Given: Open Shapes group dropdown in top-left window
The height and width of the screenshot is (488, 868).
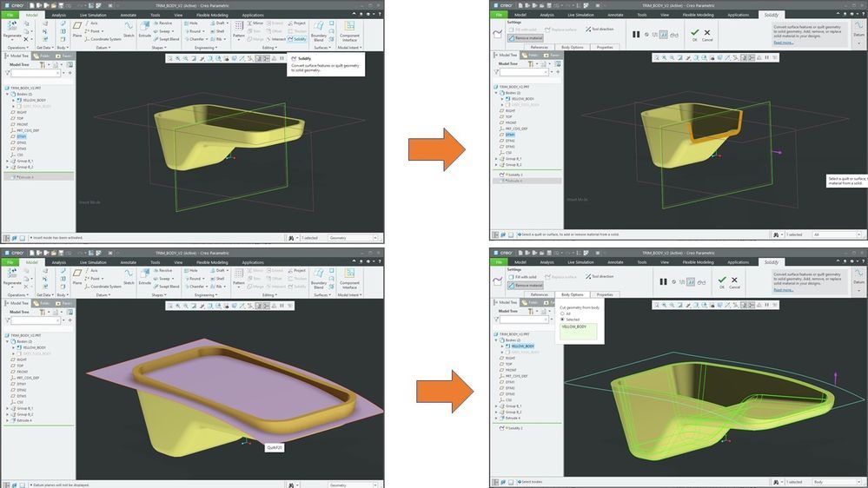Looking at the screenshot, I should point(158,48).
